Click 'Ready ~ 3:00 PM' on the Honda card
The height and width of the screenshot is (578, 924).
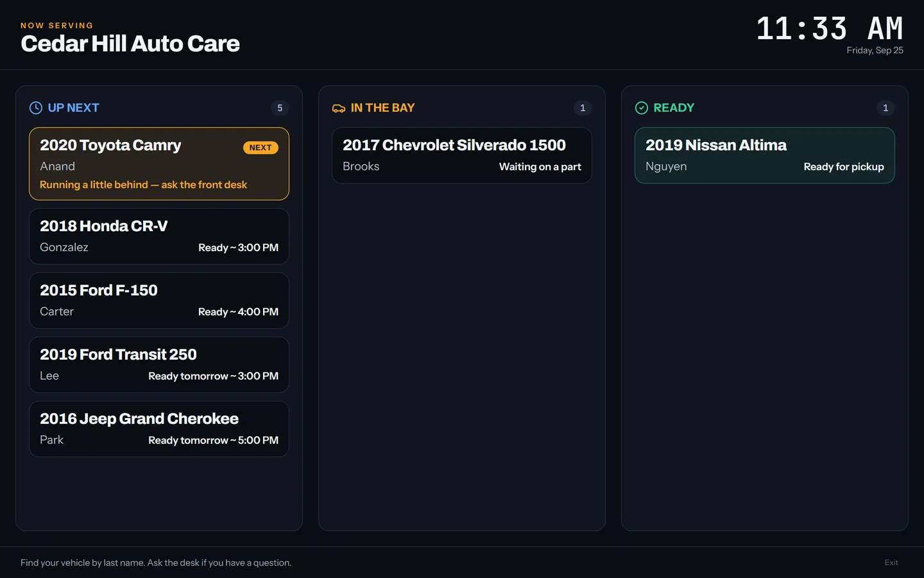point(238,248)
